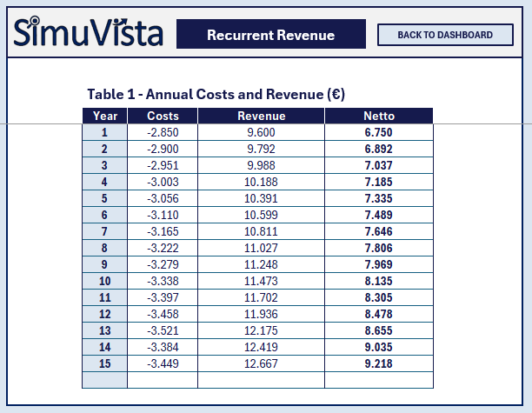The width and height of the screenshot is (532, 413).
Task: Click the Revenue column header
Action: coord(261,116)
